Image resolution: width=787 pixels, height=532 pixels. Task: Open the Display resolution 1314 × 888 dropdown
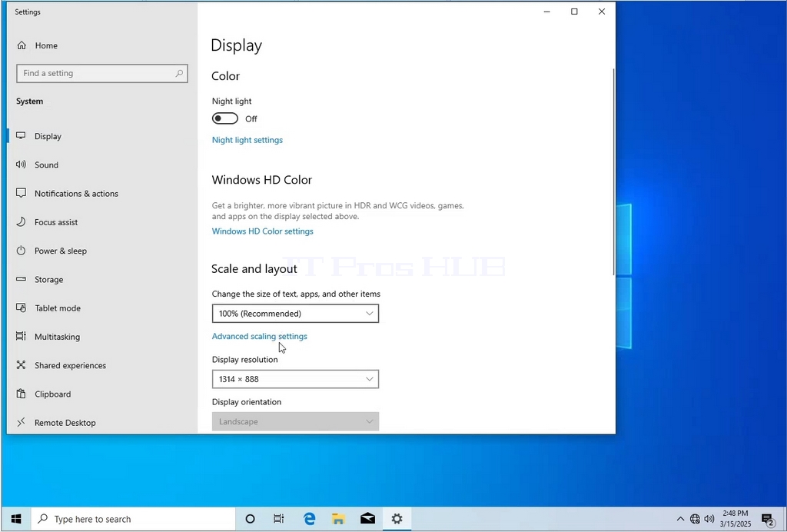[295, 379]
